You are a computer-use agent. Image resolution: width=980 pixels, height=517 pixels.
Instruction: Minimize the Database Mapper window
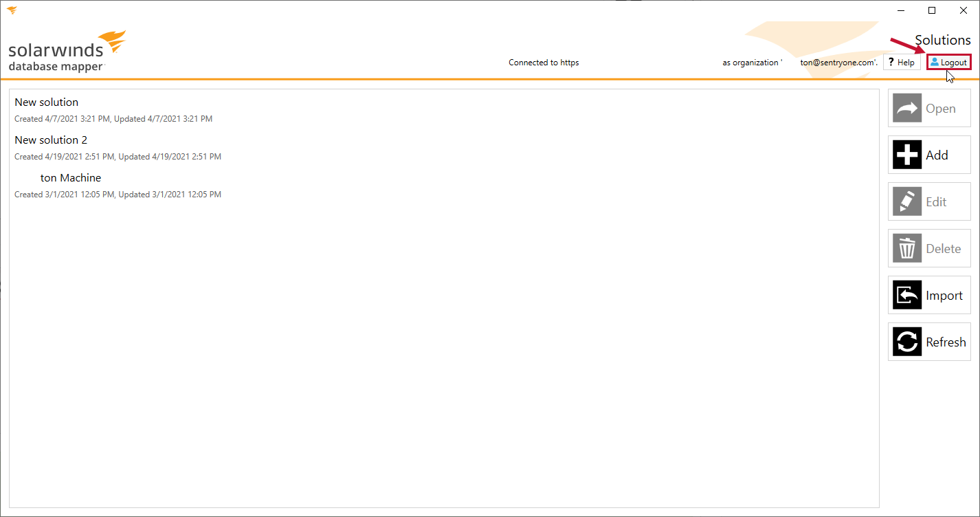[x=900, y=10]
